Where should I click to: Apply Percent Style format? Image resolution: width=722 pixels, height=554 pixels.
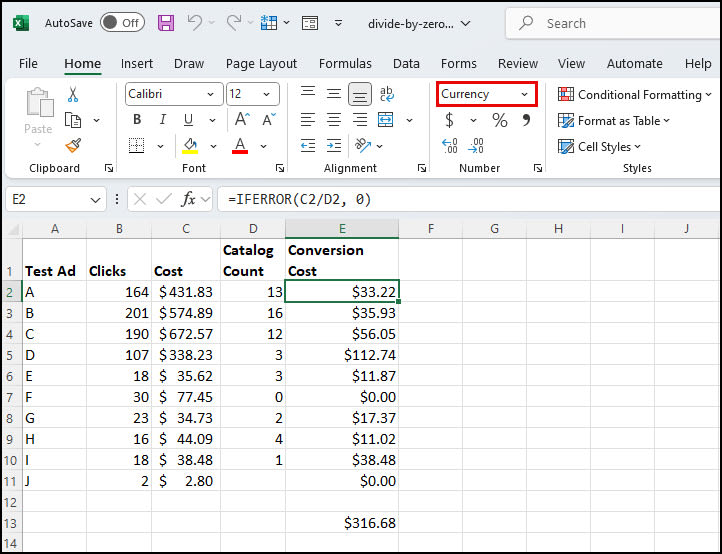click(x=500, y=120)
